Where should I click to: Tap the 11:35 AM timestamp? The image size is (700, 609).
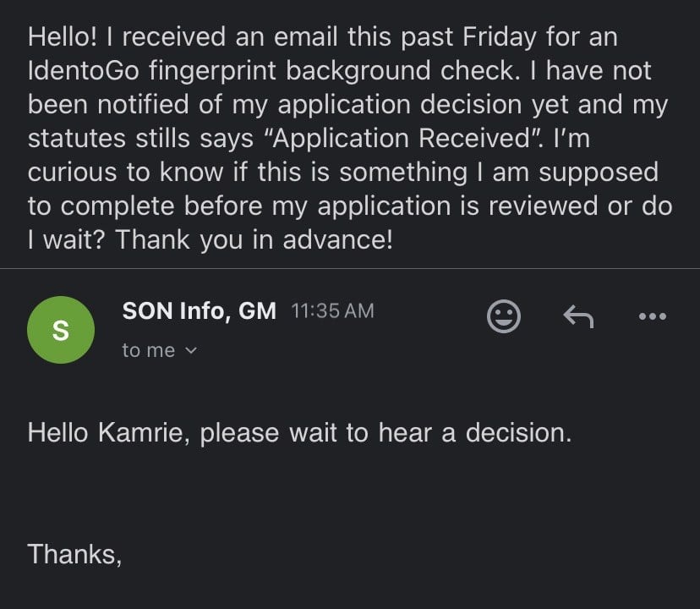(x=332, y=311)
